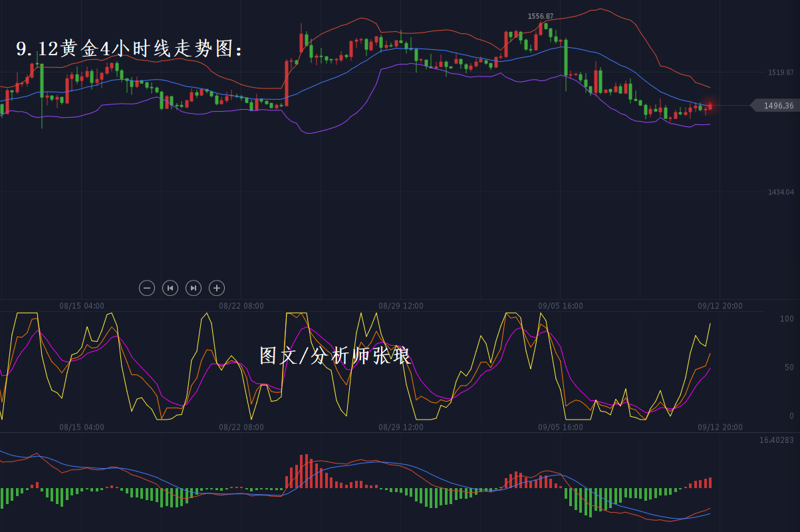Click the 图文/分析师张琅 watermark text
Viewport: 800px width, 532px height.
[335, 356]
